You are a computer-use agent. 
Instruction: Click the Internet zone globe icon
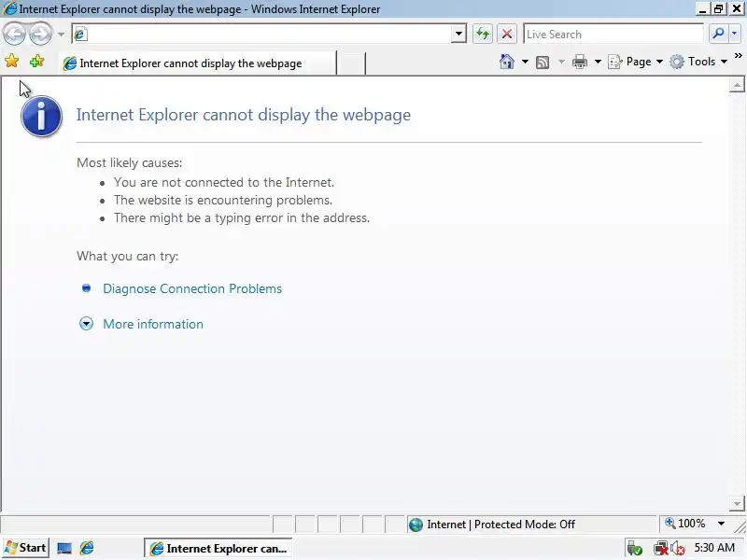point(416,525)
